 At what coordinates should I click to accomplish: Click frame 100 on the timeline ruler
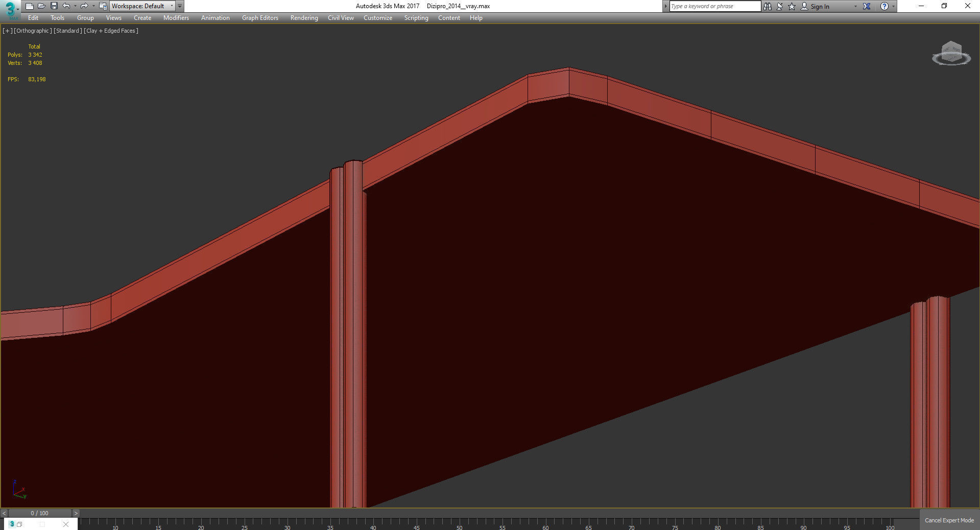click(890, 527)
